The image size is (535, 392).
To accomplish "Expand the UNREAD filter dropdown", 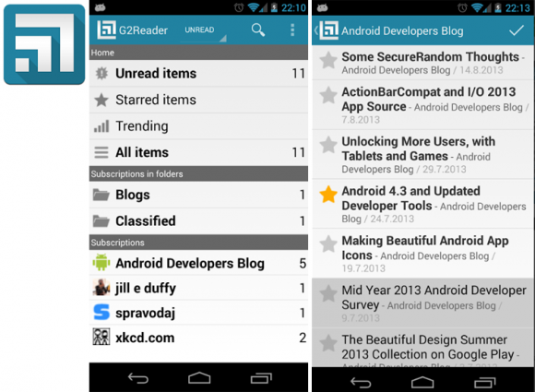I will coord(204,31).
